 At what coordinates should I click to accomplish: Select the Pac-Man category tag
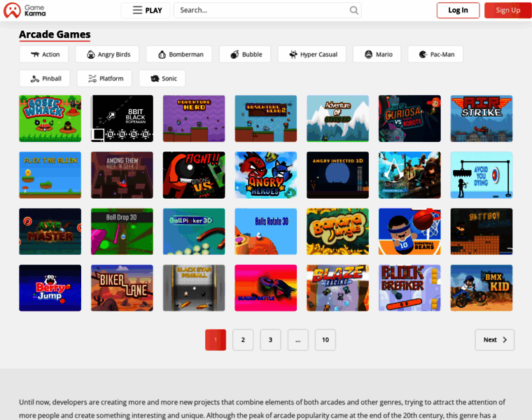(x=435, y=55)
